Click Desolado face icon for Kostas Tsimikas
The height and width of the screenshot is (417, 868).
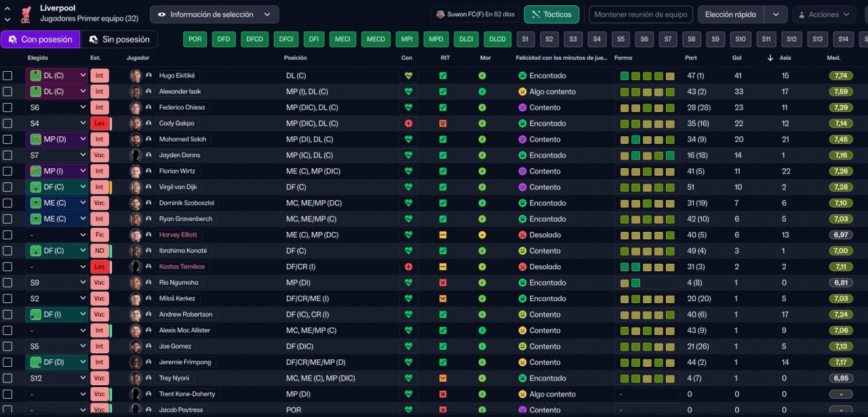(x=522, y=266)
